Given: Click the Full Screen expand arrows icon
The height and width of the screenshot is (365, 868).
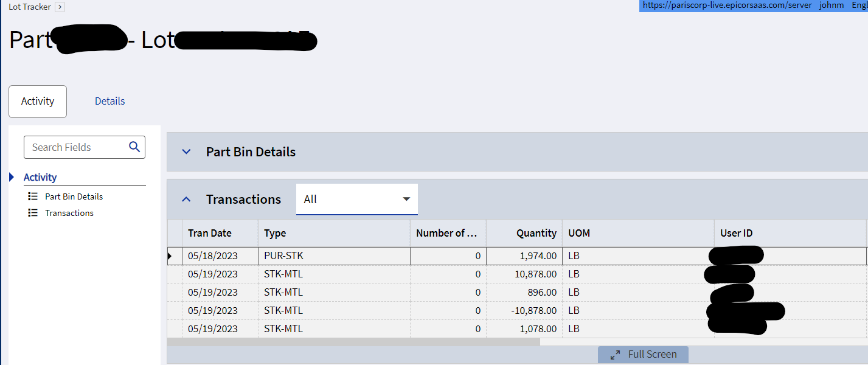Looking at the screenshot, I should 615,355.
